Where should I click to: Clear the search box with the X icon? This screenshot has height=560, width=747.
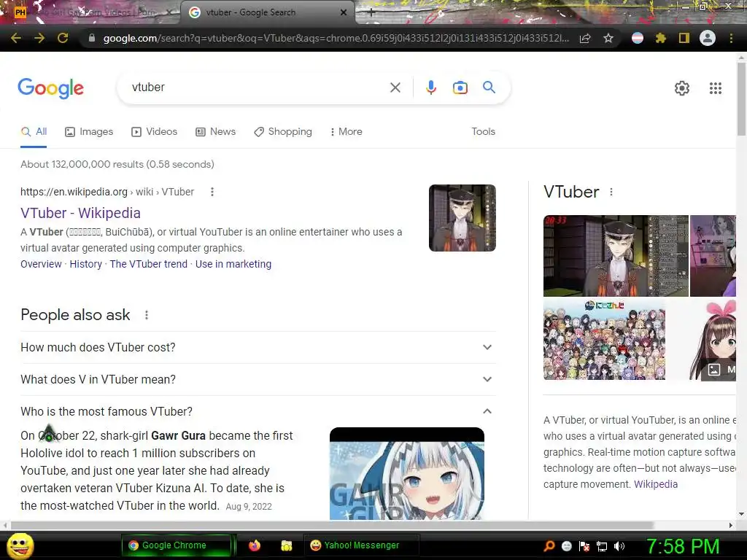[x=395, y=87]
